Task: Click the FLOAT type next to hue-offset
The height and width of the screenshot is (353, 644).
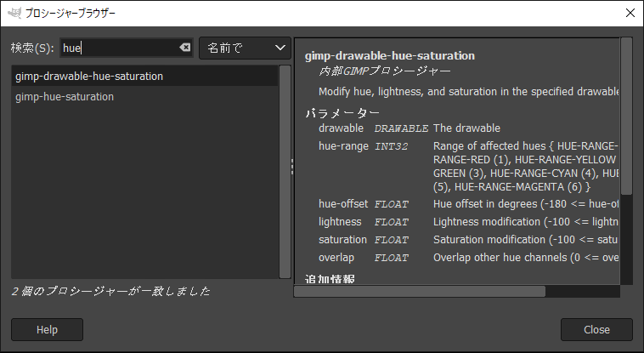Action: pyautogui.click(x=391, y=204)
